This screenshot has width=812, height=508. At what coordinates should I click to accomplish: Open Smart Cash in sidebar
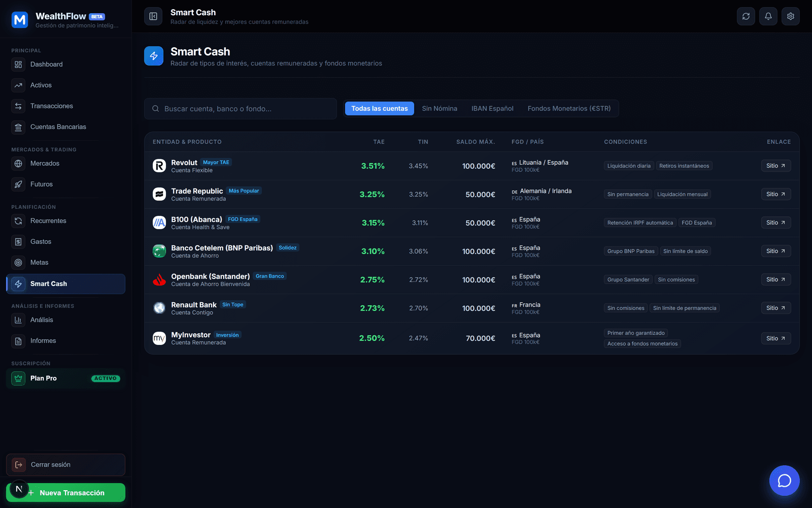(66, 284)
